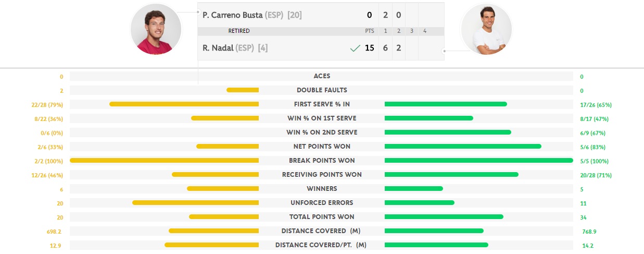Open P. Carreno Busta player name link
The width and height of the screenshot is (644, 254).
point(232,15)
